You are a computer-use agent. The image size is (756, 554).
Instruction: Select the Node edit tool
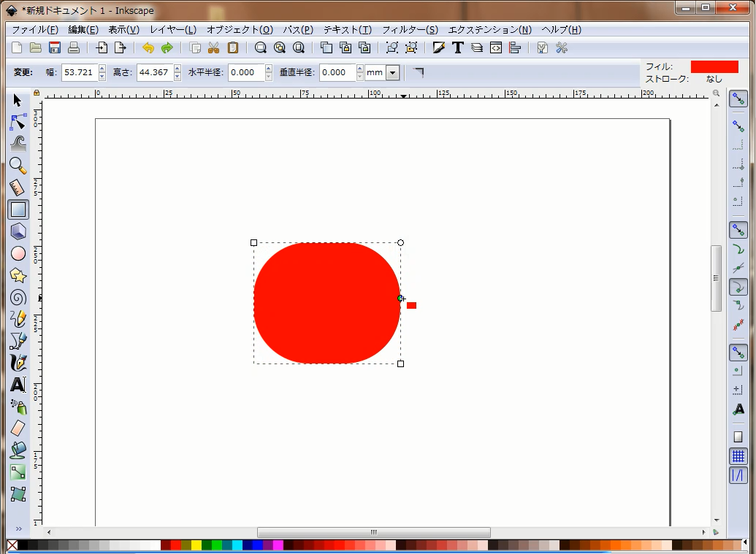coord(18,122)
